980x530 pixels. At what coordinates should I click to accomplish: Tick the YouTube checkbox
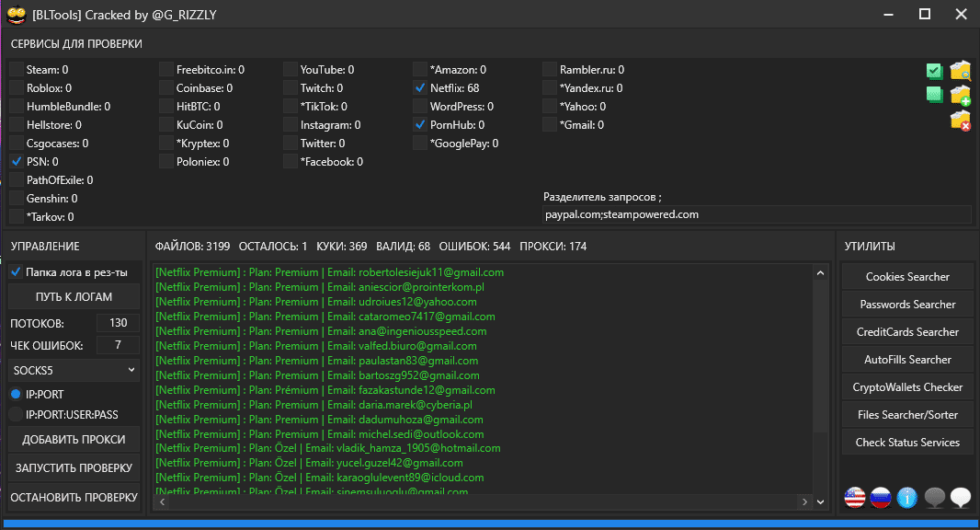(x=290, y=69)
